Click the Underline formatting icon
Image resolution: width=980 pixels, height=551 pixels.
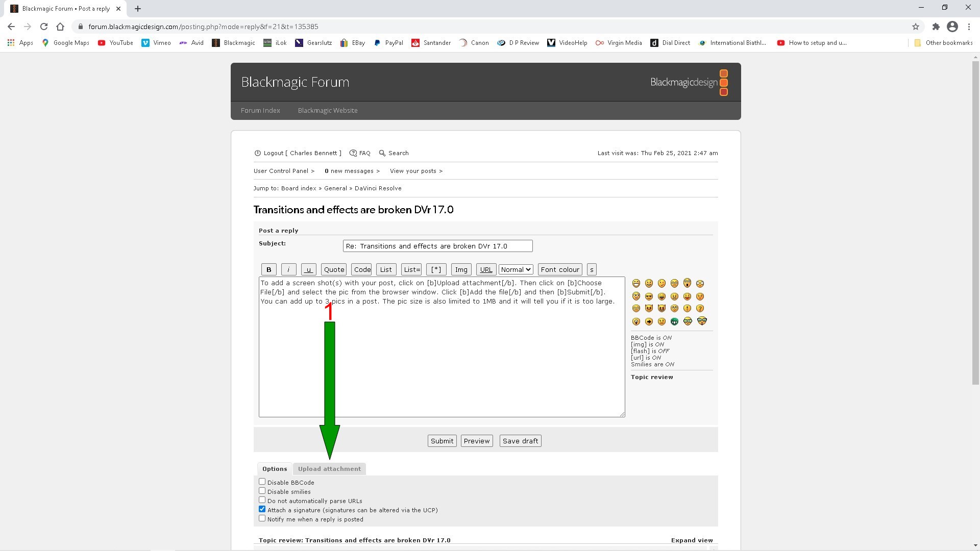click(x=308, y=269)
